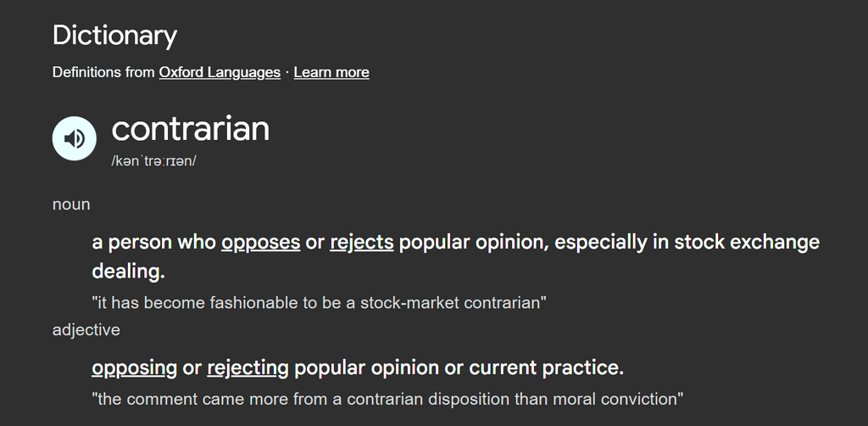Viewport: 868px width, 426px height.
Task: Follow the underlined word opposes
Action: pyautogui.click(x=261, y=242)
